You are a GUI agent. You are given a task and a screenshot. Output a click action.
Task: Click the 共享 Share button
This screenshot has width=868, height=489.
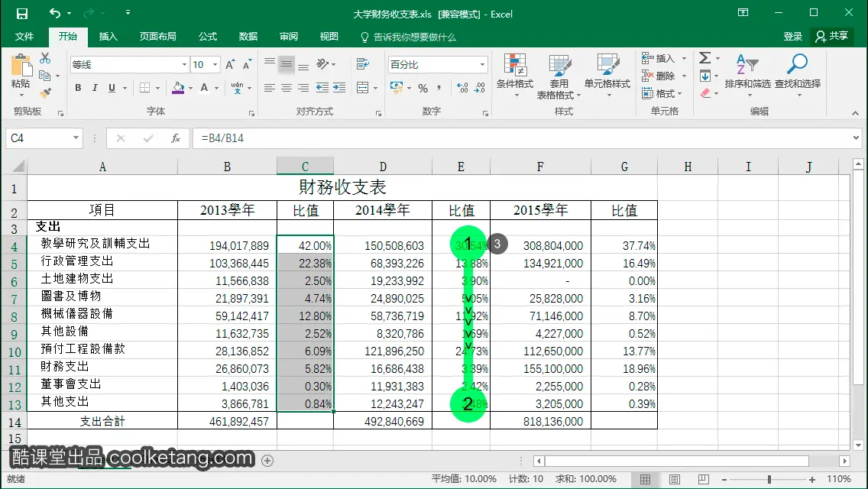pyautogui.click(x=832, y=37)
